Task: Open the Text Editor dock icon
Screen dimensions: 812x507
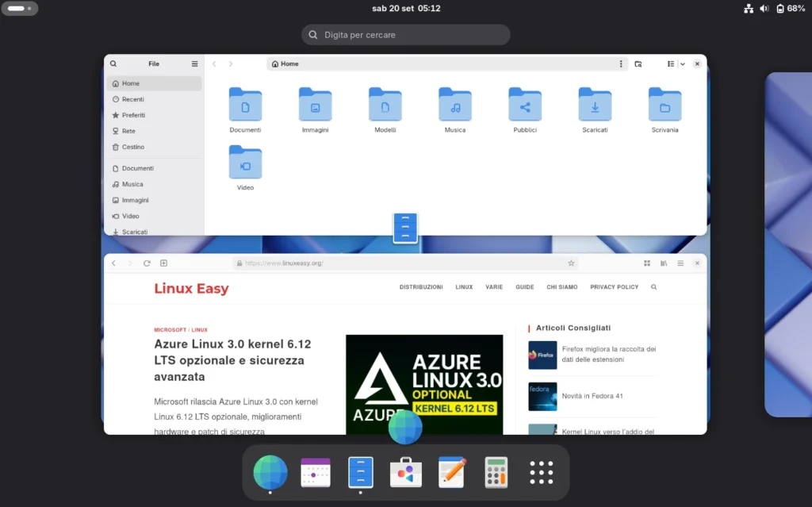Action: pos(452,472)
